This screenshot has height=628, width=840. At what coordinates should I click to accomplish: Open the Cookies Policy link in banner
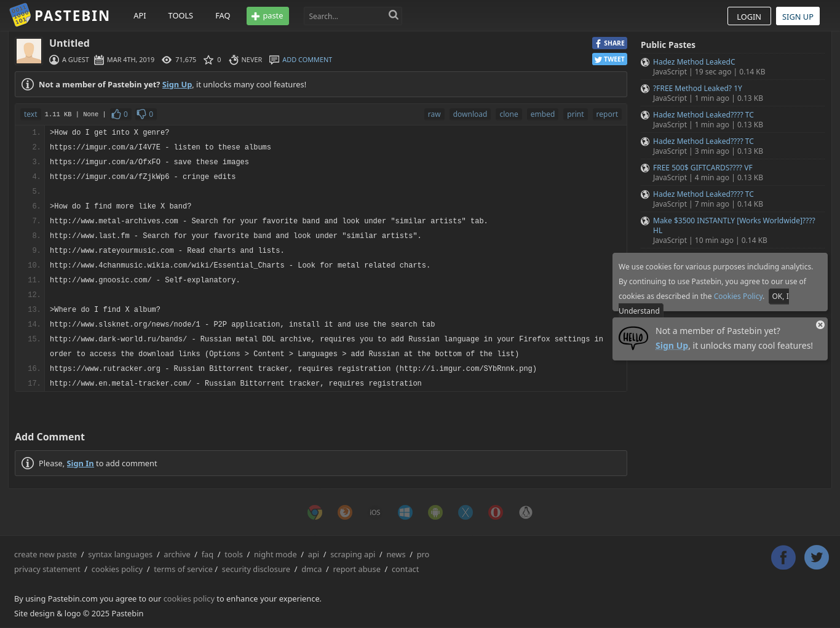[738, 296]
